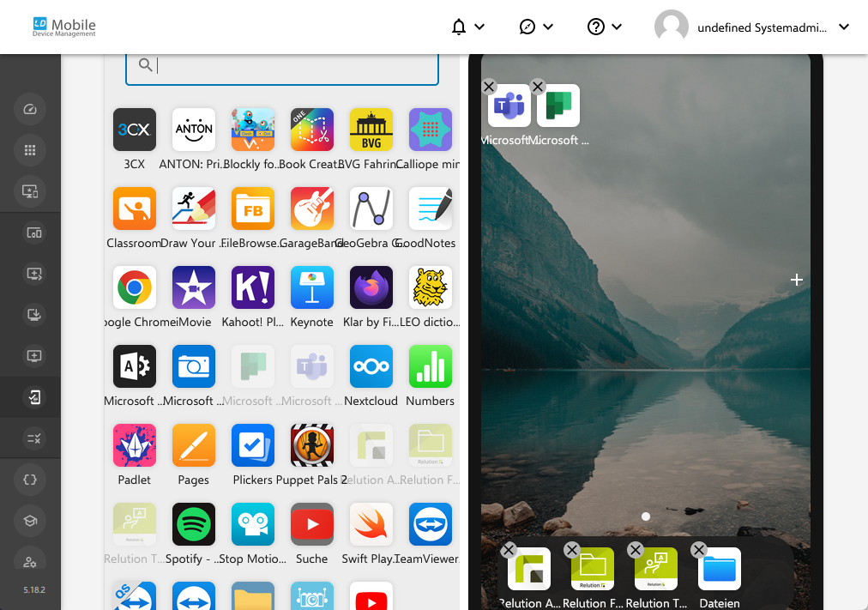The height and width of the screenshot is (610, 868).
Task: Select the Keynote app icon
Action: click(x=312, y=287)
